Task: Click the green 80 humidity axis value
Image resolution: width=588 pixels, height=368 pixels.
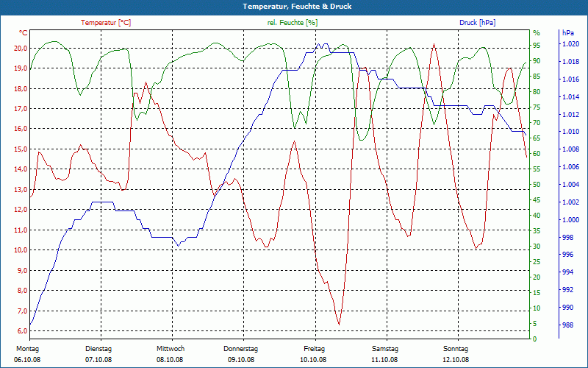Action: (537, 91)
